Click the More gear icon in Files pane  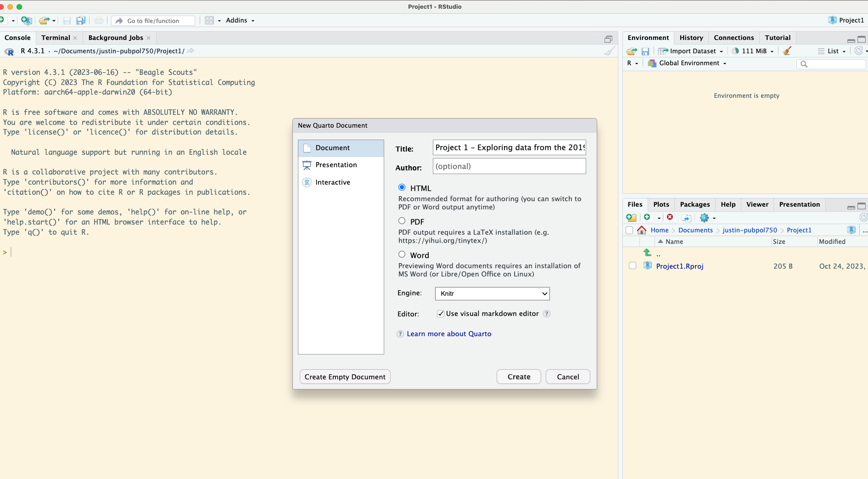[705, 218]
